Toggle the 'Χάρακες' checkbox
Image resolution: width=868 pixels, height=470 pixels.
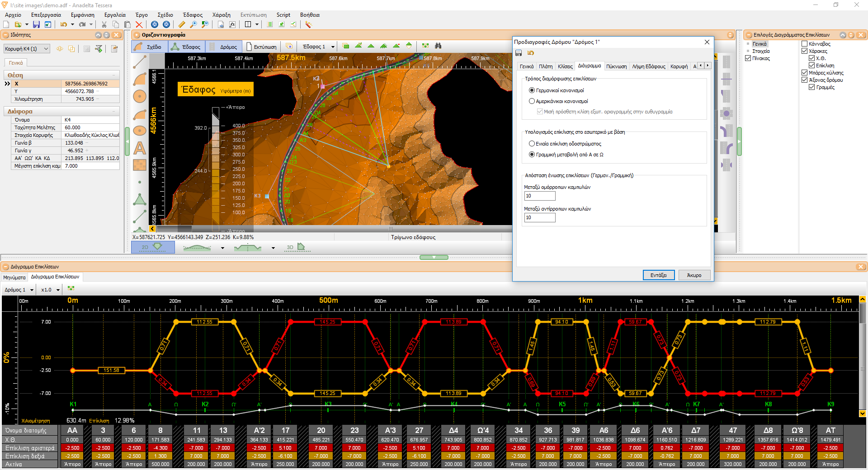(x=804, y=51)
